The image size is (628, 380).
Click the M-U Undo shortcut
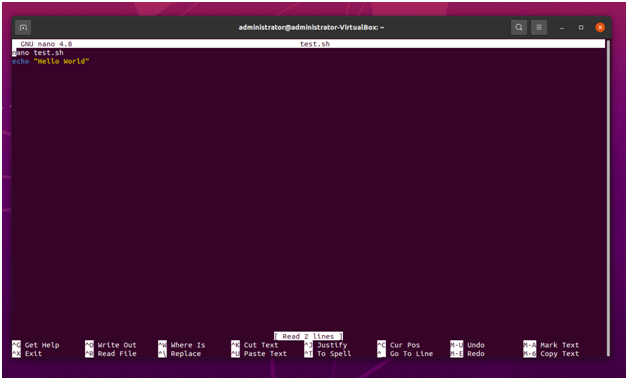coord(467,345)
